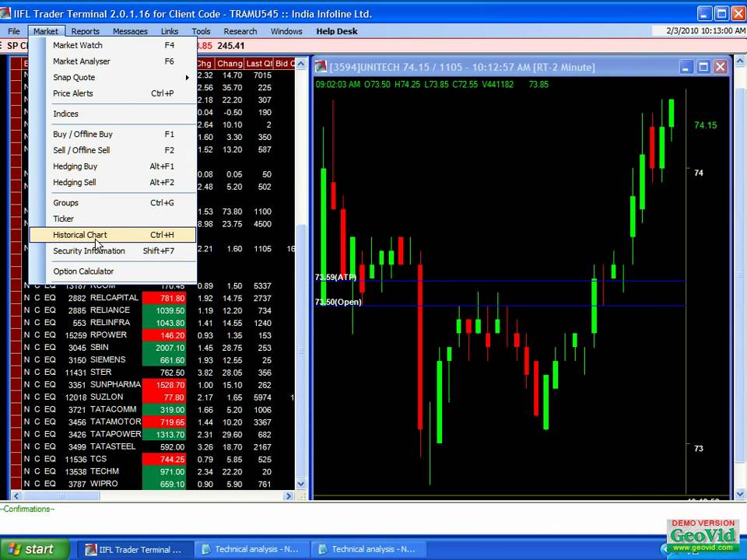Click TATASTEEL price cell 592.00
Viewport: 747px width, 560px height.
pyautogui.click(x=164, y=447)
